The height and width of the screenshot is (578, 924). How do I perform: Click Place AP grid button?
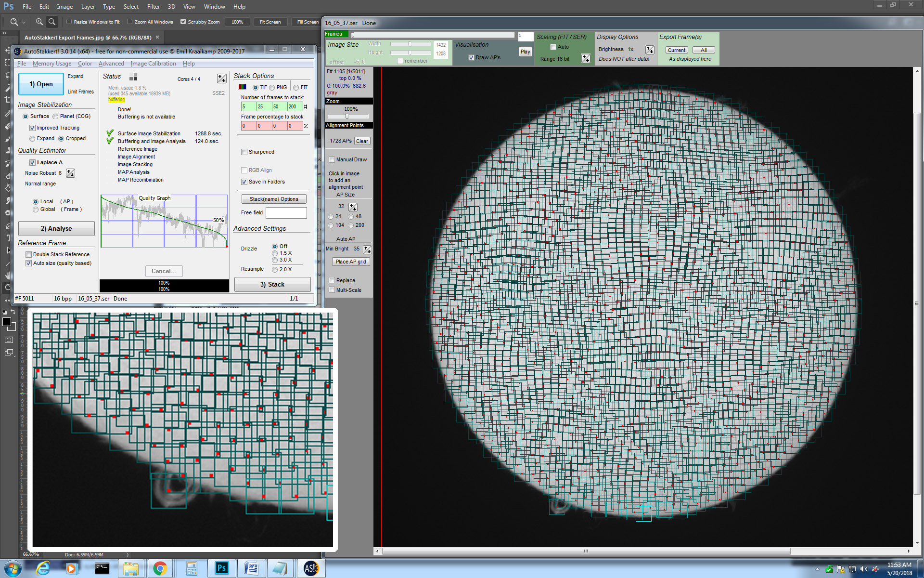pos(350,261)
